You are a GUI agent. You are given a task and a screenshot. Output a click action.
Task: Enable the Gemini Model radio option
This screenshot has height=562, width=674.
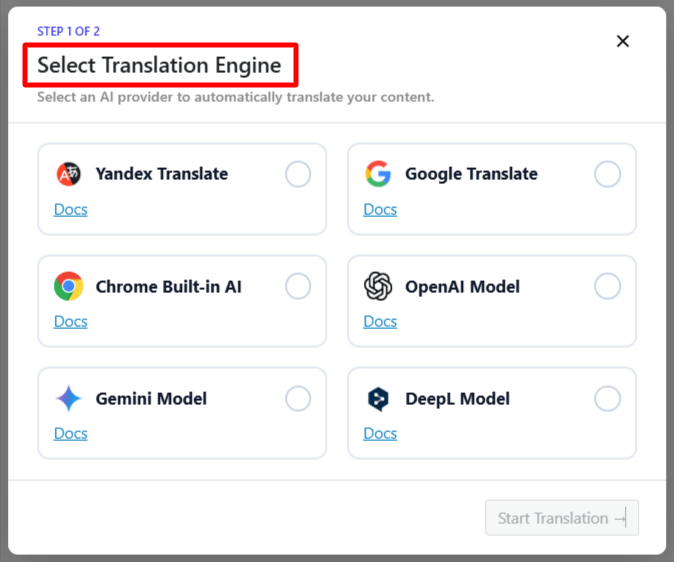click(298, 399)
